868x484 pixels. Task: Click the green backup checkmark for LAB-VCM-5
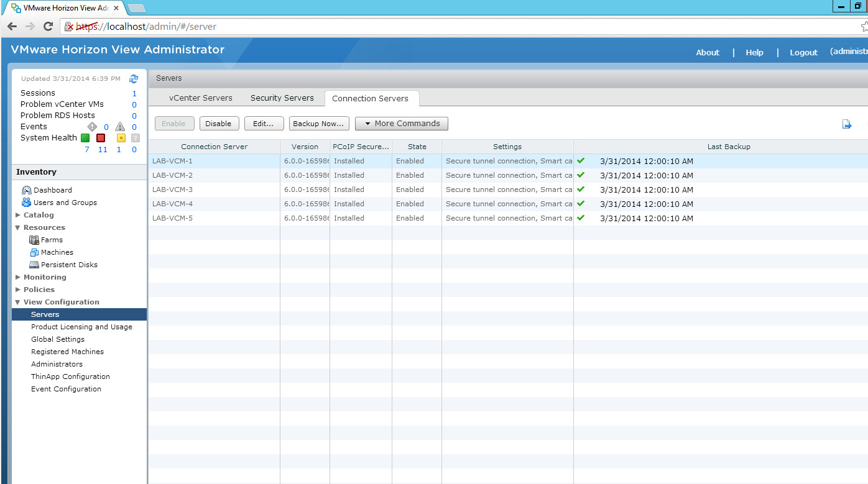click(x=581, y=217)
